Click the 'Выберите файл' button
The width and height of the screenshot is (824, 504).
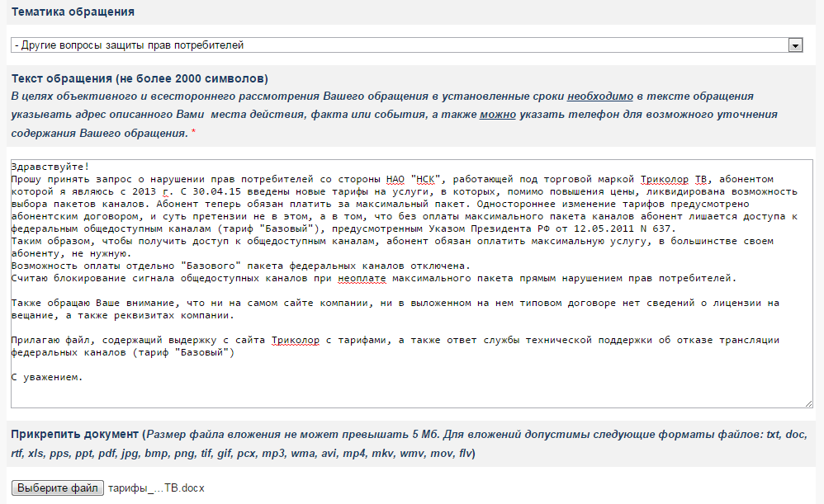tap(58, 488)
